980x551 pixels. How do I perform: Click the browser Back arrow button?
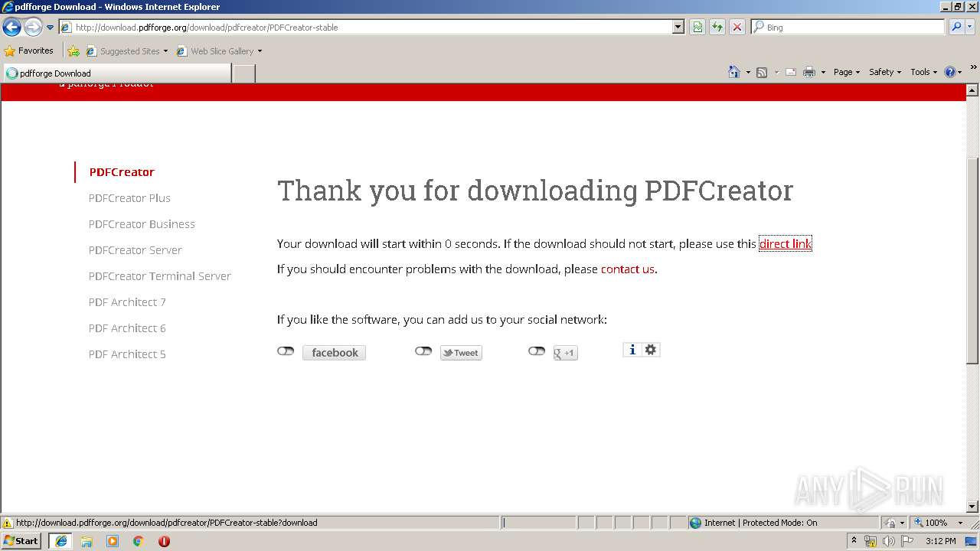(x=11, y=28)
